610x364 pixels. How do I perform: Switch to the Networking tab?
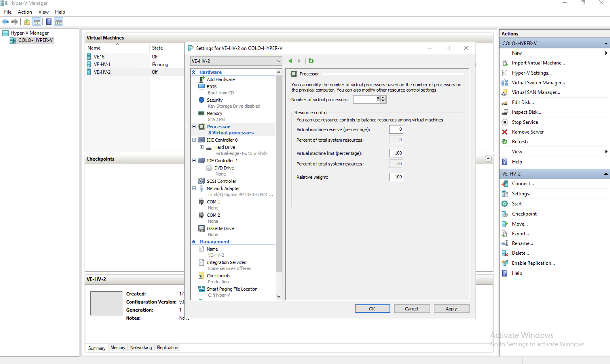pos(141,348)
